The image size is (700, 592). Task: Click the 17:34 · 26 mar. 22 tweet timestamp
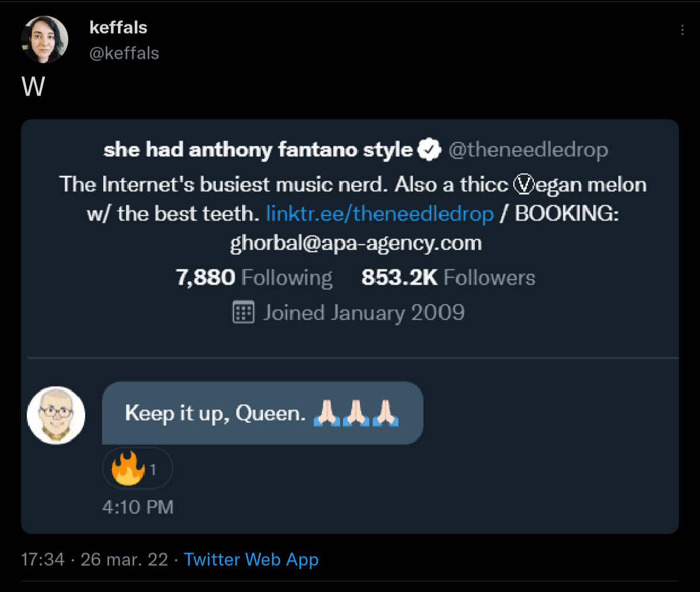pos(94,559)
